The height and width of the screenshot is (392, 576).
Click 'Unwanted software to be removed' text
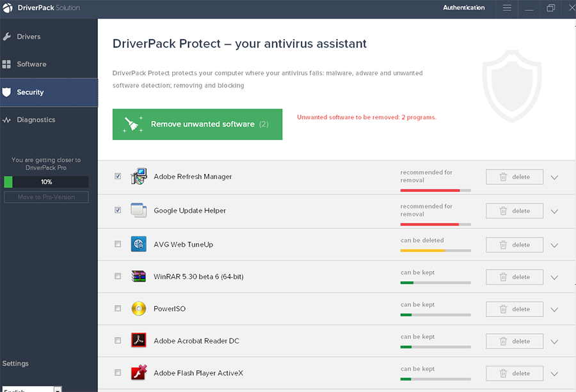click(x=367, y=118)
